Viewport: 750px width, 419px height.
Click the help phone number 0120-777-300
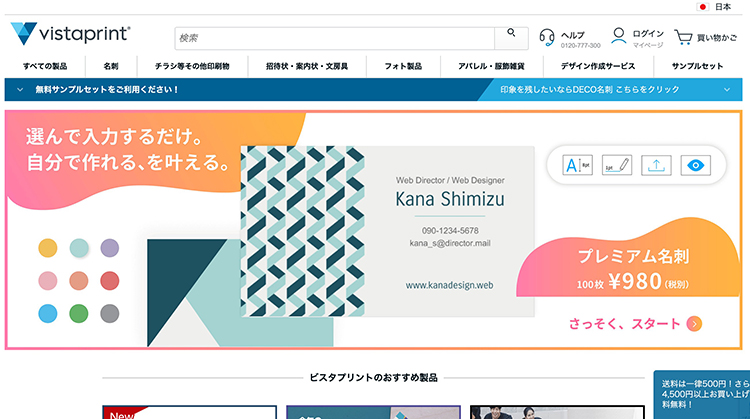point(581,45)
